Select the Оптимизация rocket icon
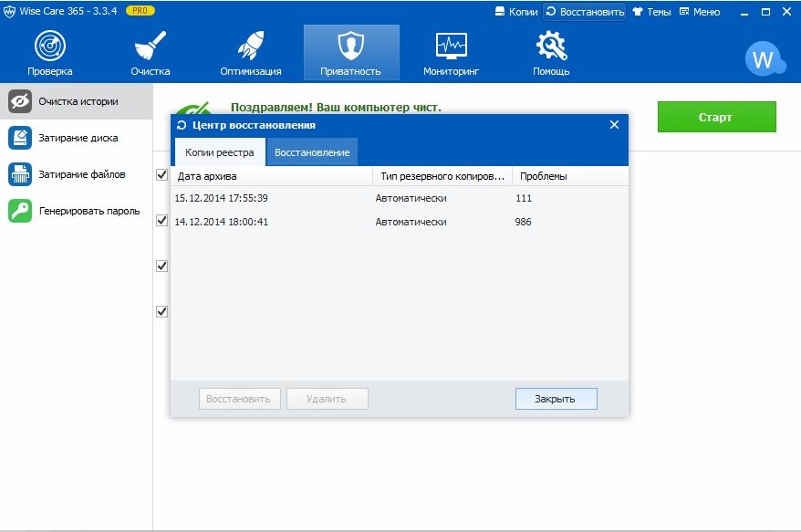 click(x=251, y=47)
